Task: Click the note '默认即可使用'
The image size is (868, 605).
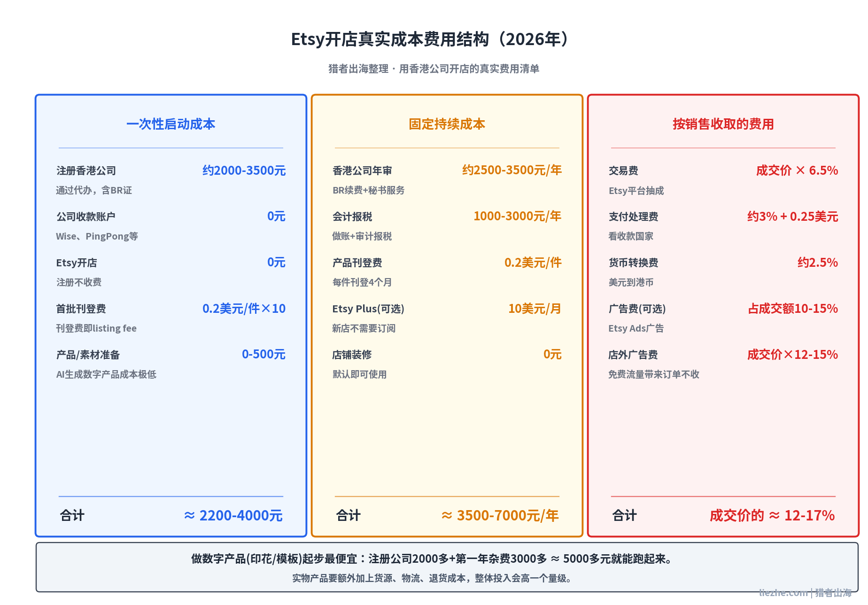Action: [x=360, y=374]
